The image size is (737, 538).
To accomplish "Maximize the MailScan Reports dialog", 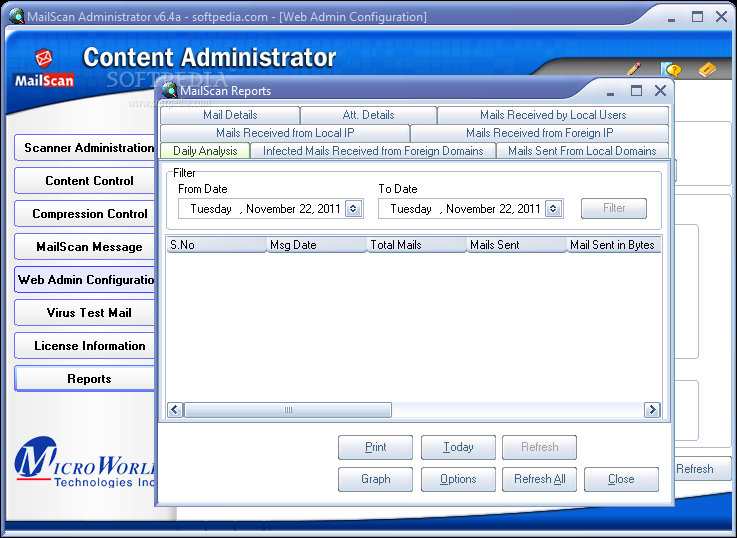I will coord(636,91).
